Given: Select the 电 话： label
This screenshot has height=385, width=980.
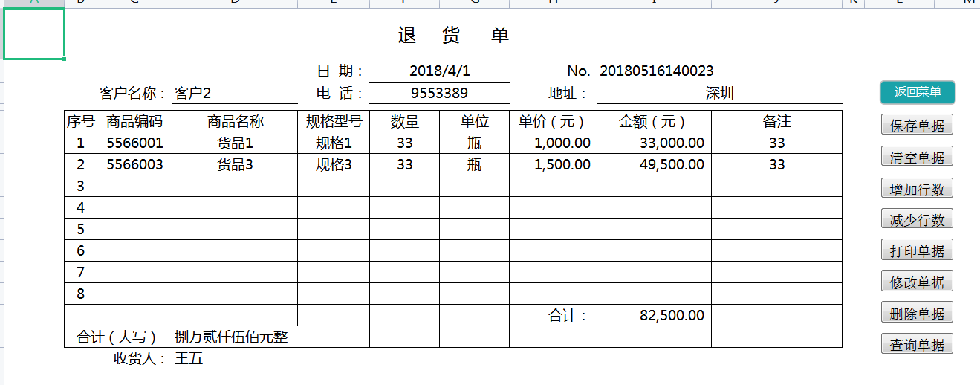Looking at the screenshot, I should coord(340,93).
